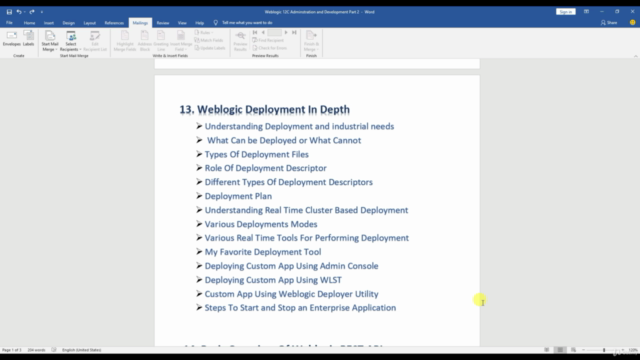
Task: Click "Deploying Custom App Using WLST"
Action: [273, 280]
